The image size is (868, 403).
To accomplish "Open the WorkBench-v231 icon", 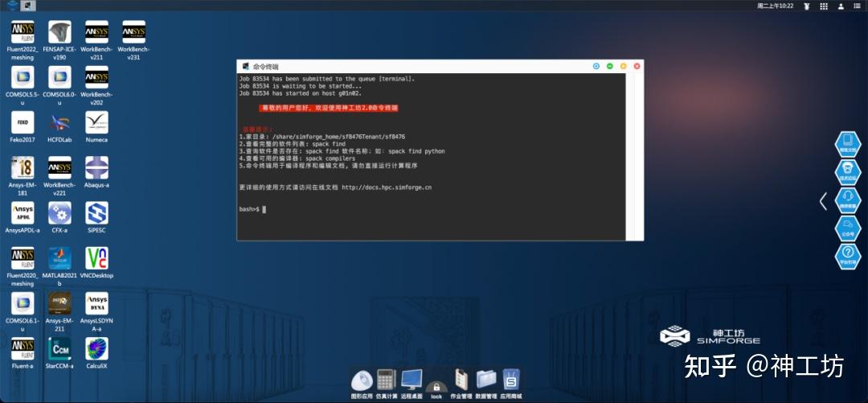I will point(134,32).
